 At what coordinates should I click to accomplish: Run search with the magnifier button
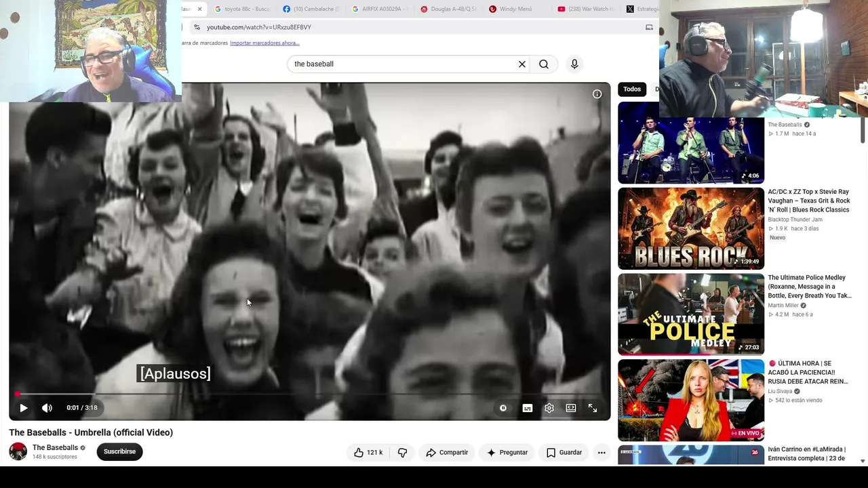544,64
